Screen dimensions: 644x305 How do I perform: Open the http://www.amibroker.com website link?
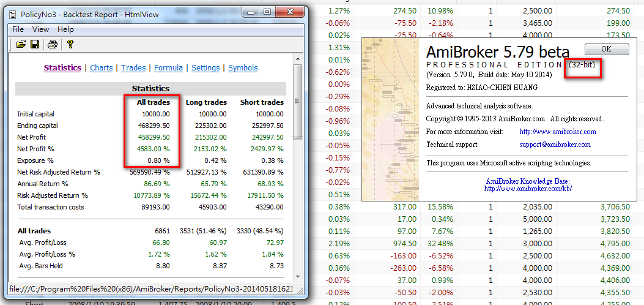click(x=558, y=132)
